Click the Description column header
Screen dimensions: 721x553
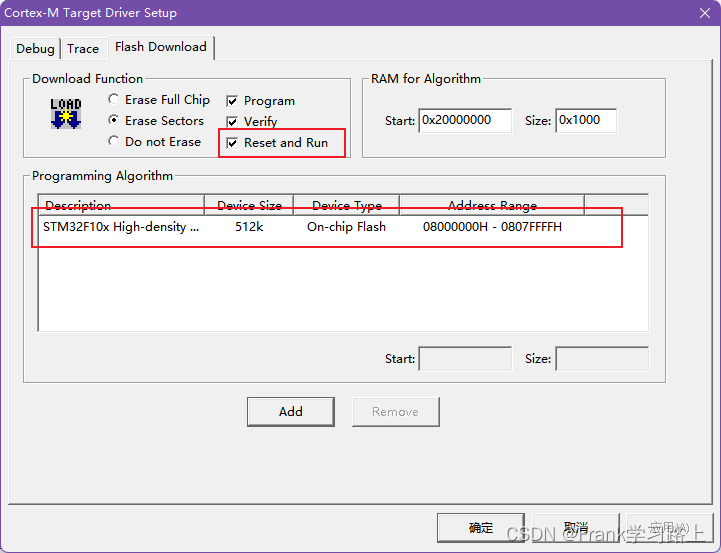(121, 205)
